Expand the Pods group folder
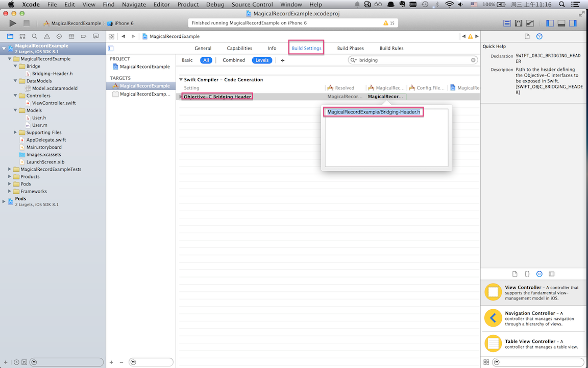588x368 pixels. coord(10,184)
